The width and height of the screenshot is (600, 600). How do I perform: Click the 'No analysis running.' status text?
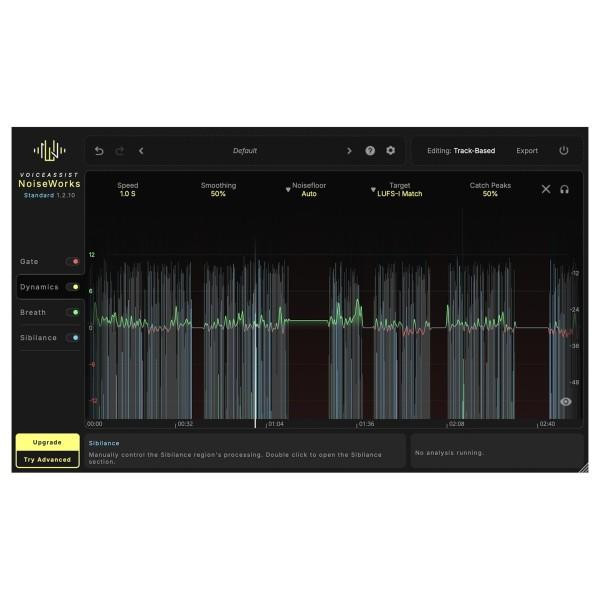click(x=449, y=453)
